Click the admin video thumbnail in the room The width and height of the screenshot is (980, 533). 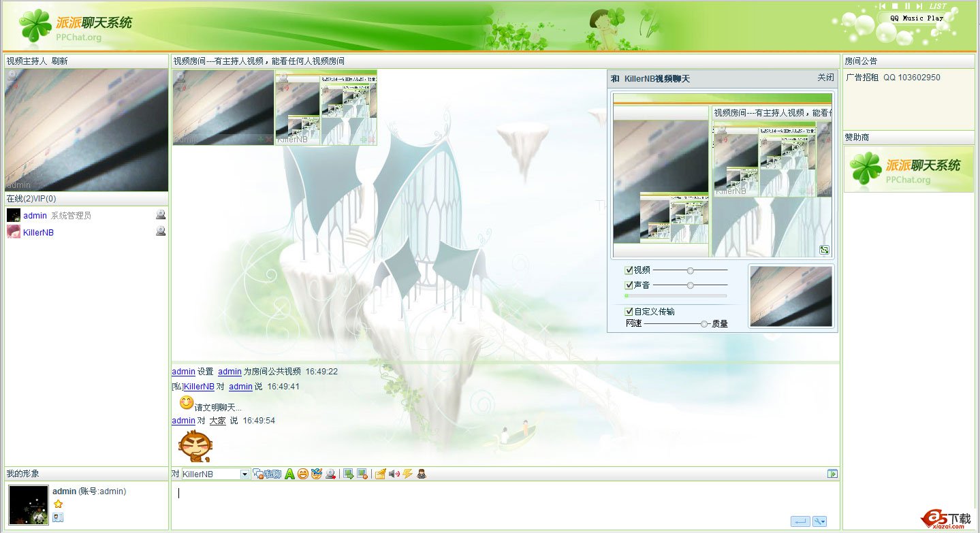click(223, 108)
